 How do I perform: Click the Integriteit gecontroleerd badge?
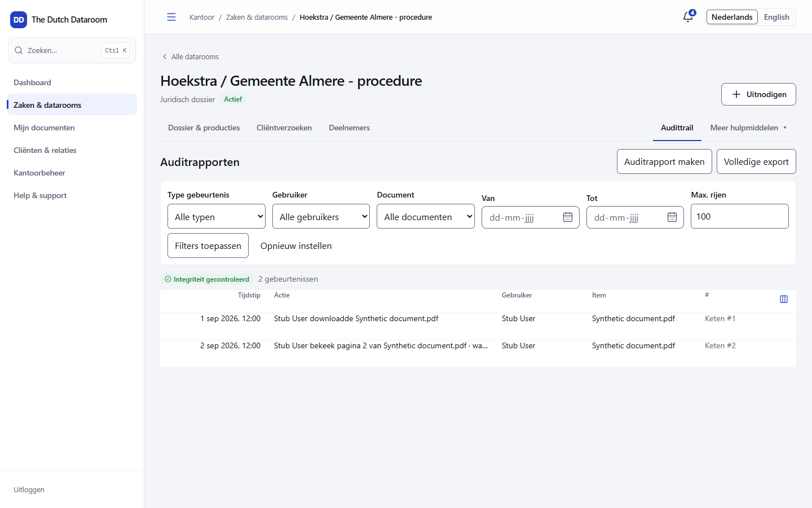pos(207,279)
